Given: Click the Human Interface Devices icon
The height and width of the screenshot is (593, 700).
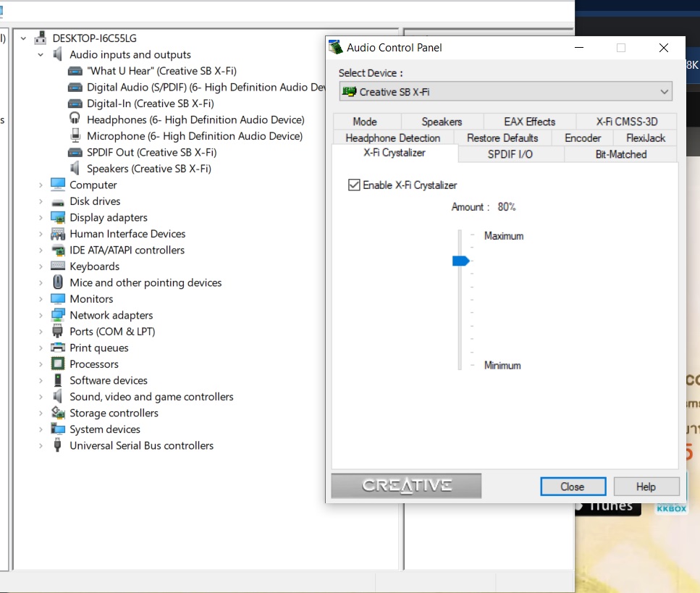Looking at the screenshot, I should click(58, 234).
